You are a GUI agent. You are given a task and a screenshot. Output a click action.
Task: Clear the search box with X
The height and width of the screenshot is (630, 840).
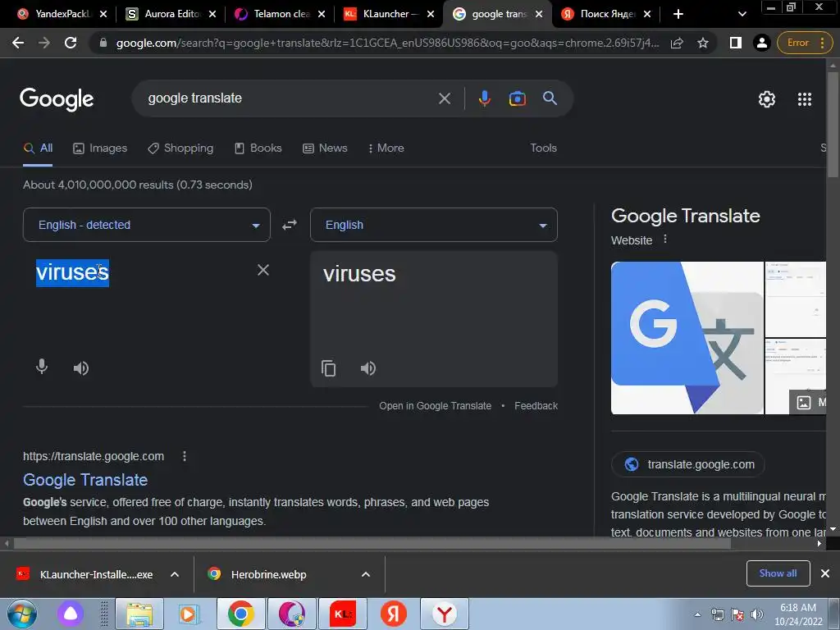click(x=444, y=98)
